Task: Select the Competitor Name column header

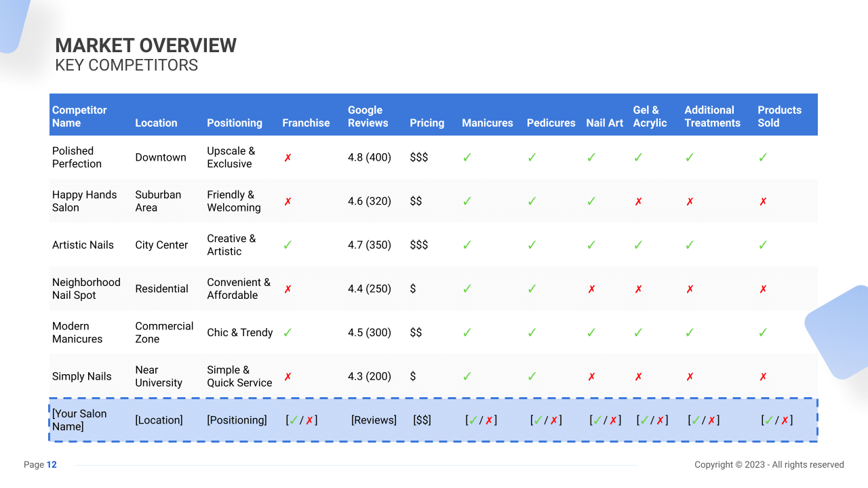Action: tap(79, 116)
